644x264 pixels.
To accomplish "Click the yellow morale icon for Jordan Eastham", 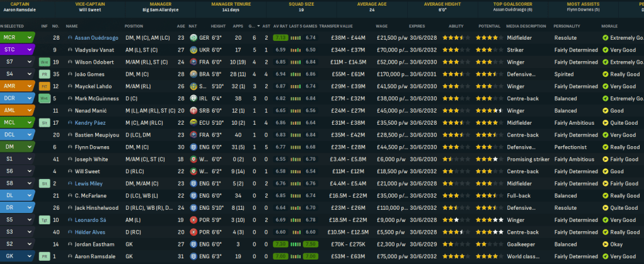I will (x=606, y=244).
